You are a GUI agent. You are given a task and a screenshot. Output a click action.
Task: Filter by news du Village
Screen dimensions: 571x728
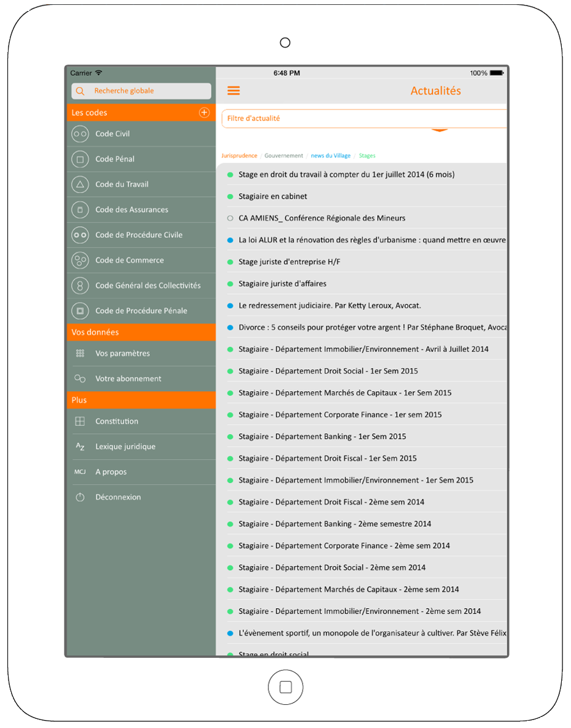click(x=331, y=155)
